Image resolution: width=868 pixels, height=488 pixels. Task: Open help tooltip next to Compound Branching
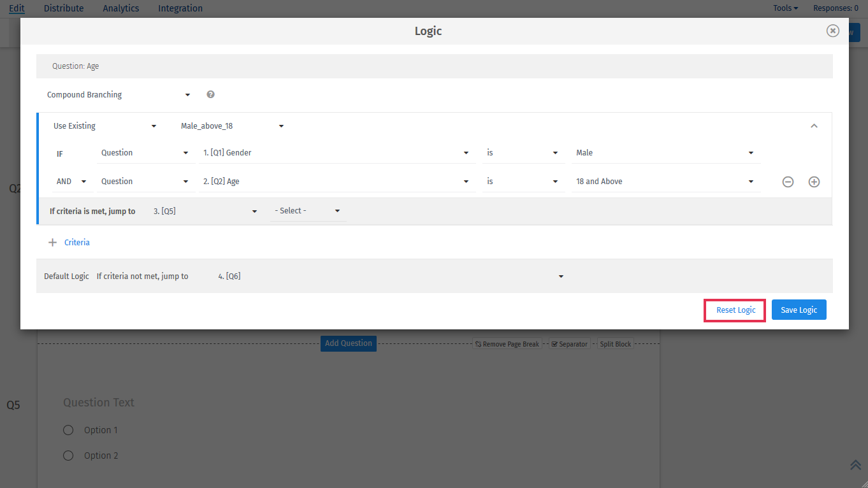pyautogui.click(x=210, y=94)
